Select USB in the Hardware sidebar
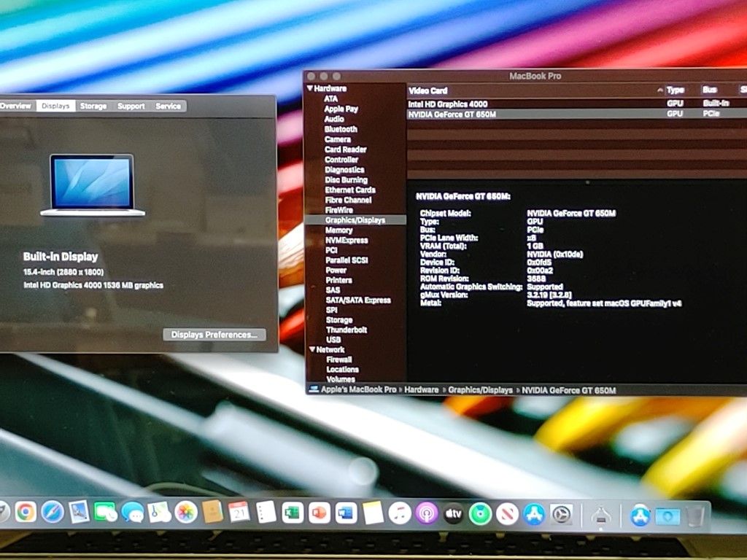 333,340
